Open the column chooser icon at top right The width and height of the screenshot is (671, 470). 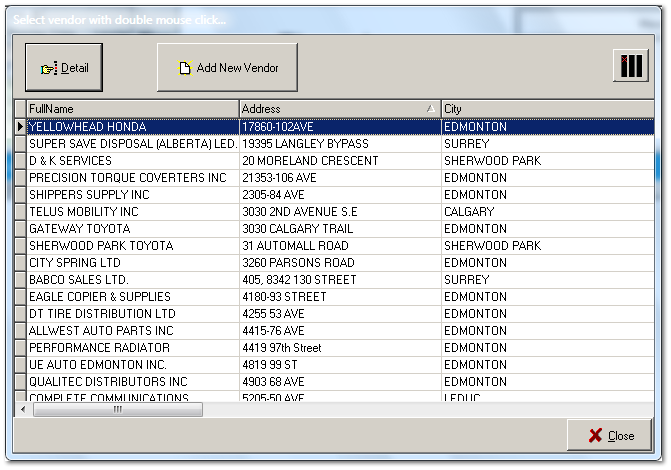(x=630, y=67)
